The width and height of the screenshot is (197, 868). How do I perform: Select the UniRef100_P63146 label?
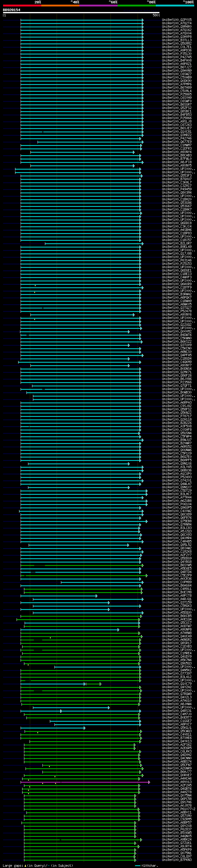tap(176, 260)
